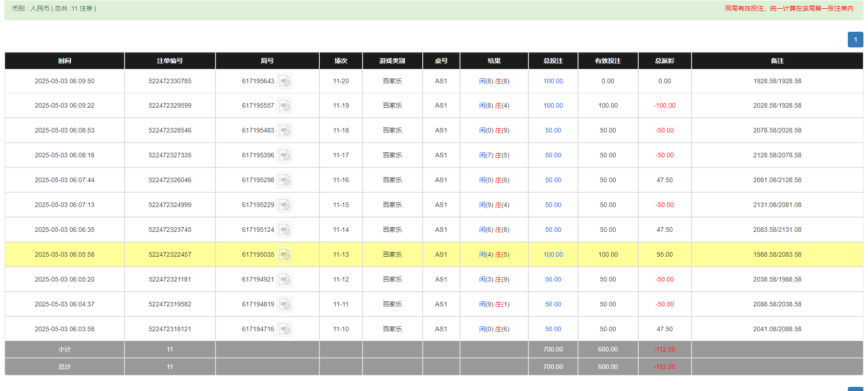Open video replay icon for round 617195643
Image resolution: width=868 pixels, height=391 pixels.
click(x=284, y=81)
